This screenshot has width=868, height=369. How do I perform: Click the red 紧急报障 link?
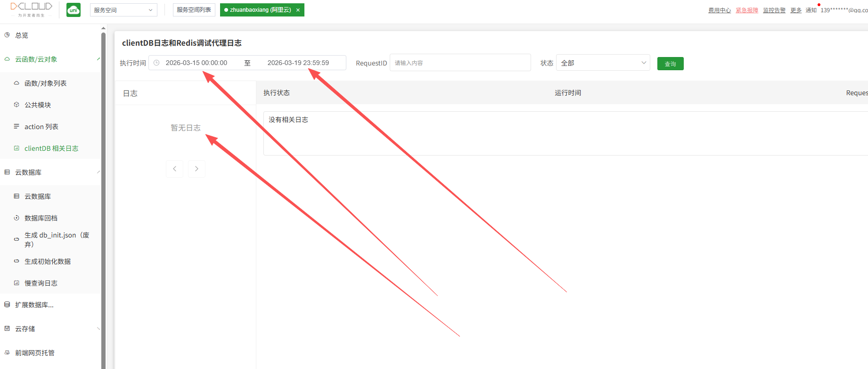[x=746, y=10]
